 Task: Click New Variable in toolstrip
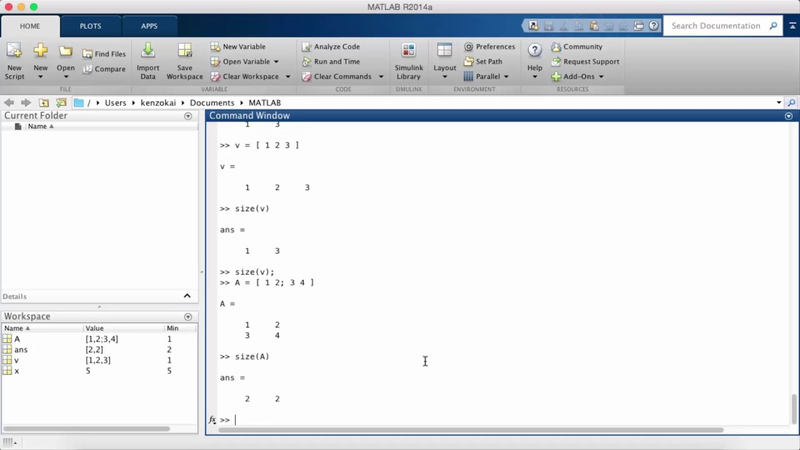(x=238, y=46)
